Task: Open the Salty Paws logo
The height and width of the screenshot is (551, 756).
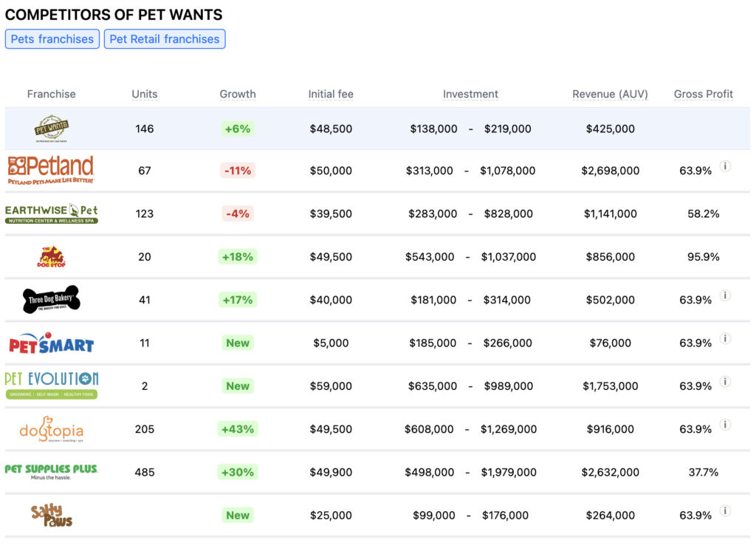Action: 52,516
